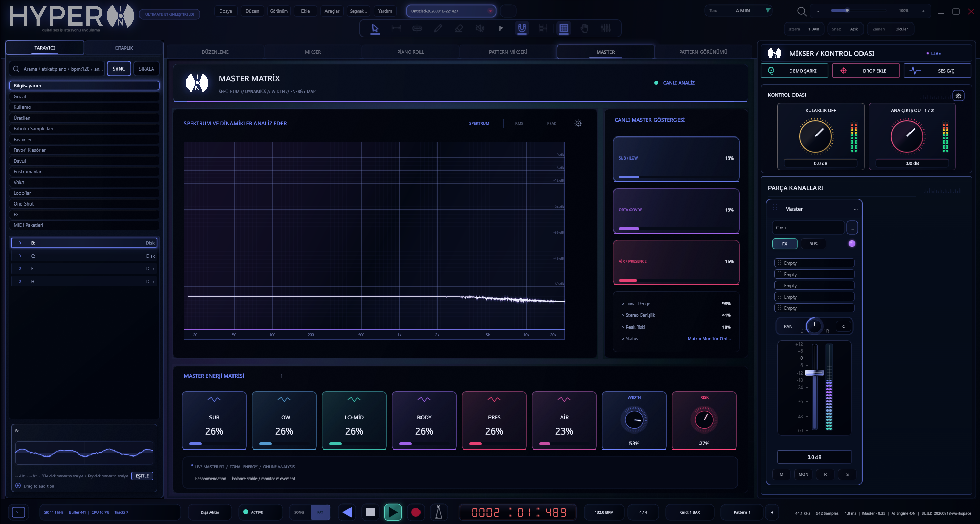This screenshot has width=980, height=524.
Task: Open the Dosya menu
Action: click(x=226, y=11)
